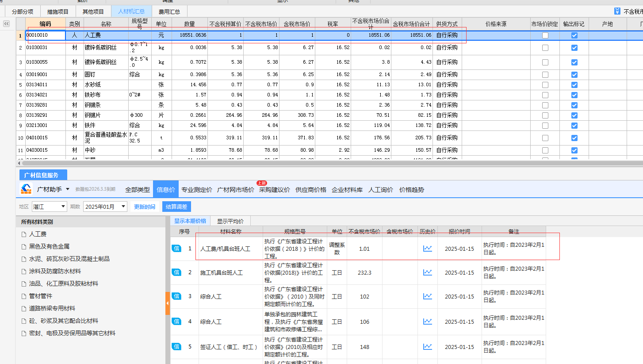Screen dimensions: 643x364
Task: Click the document icon next to 涂料及腐蚀防水材料
Action: (24, 272)
